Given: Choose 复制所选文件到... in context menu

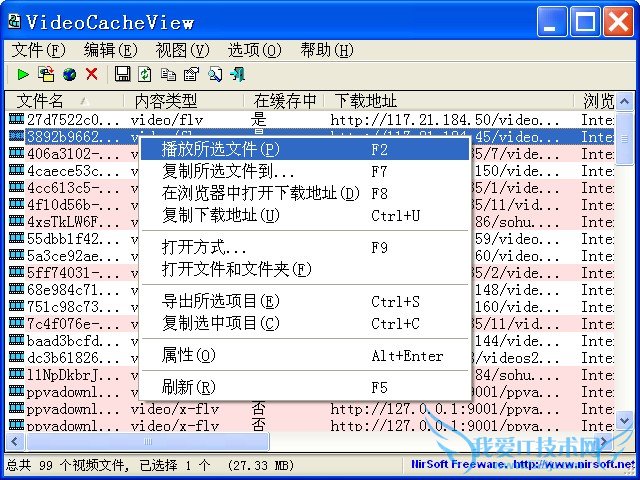Looking at the screenshot, I should pyautogui.click(x=305, y=171).
